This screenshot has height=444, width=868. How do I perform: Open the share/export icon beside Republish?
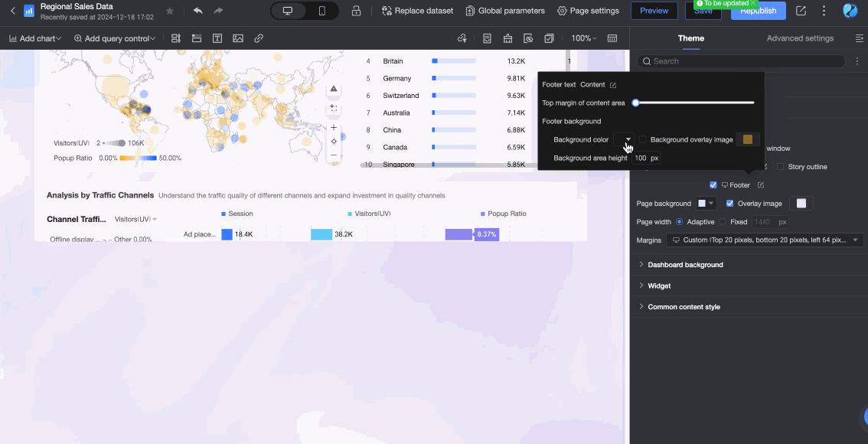801,11
